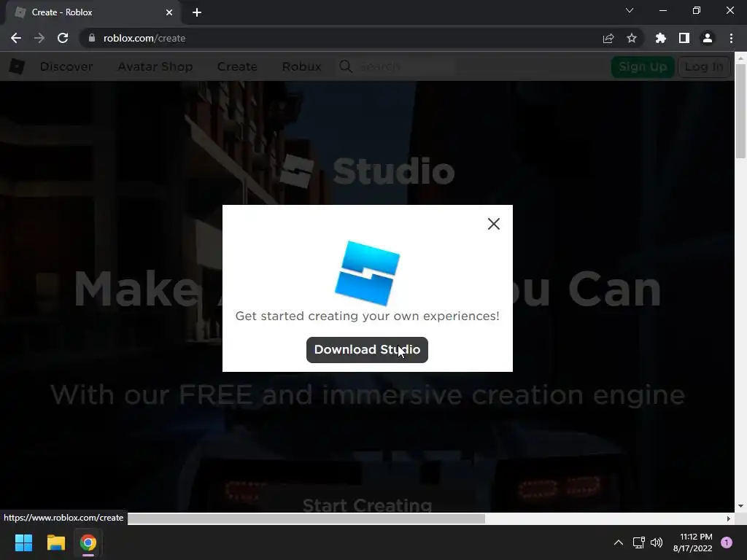Image resolution: width=747 pixels, height=560 pixels.
Task: Open the Windows Start menu
Action: click(23, 542)
